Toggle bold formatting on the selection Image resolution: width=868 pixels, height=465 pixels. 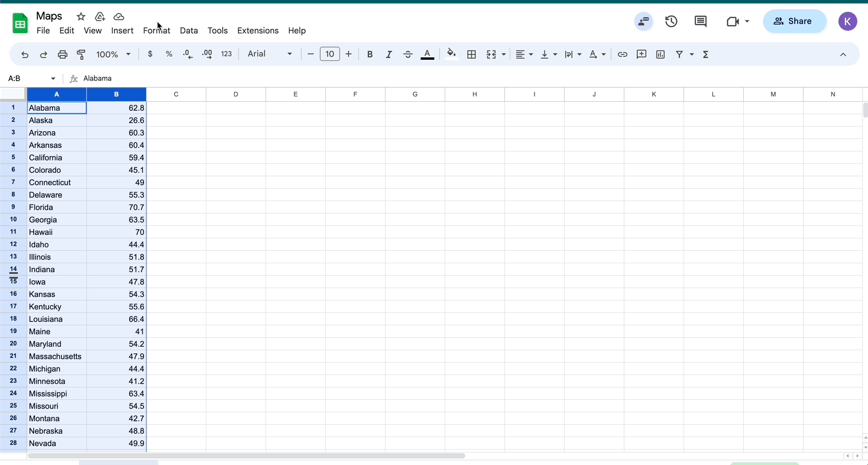(x=370, y=54)
